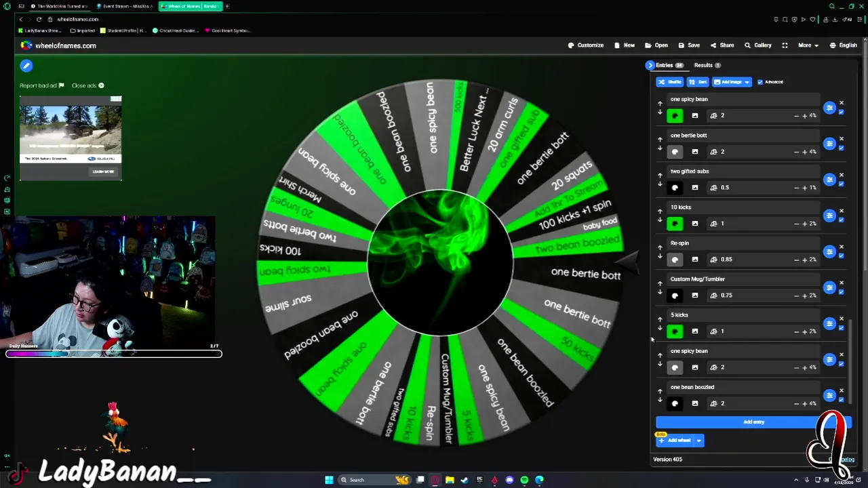Viewport: 868px width, 488px height.
Task: Delete the two gifted subs entry
Action: [x=842, y=175]
